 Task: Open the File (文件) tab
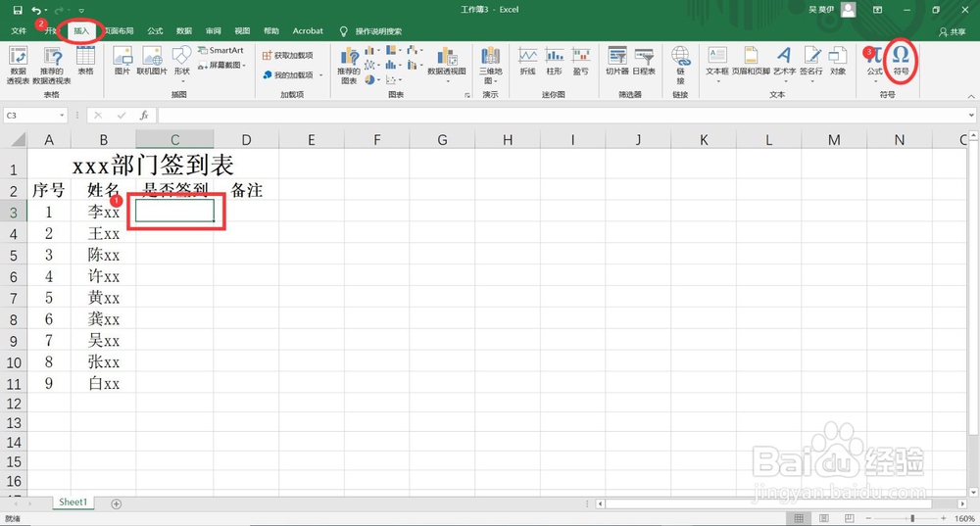pyautogui.click(x=19, y=30)
